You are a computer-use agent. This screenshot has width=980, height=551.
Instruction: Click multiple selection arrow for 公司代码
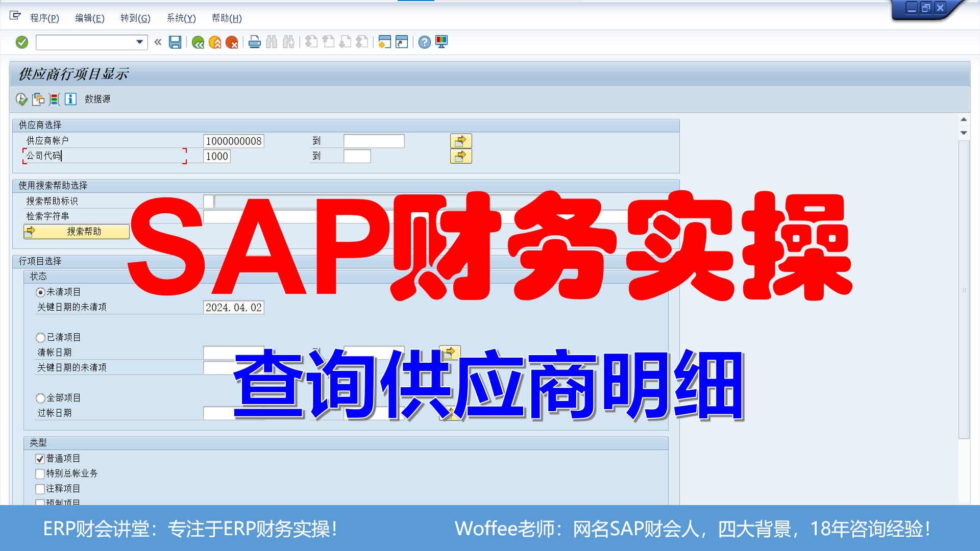(x=461, y=156)
